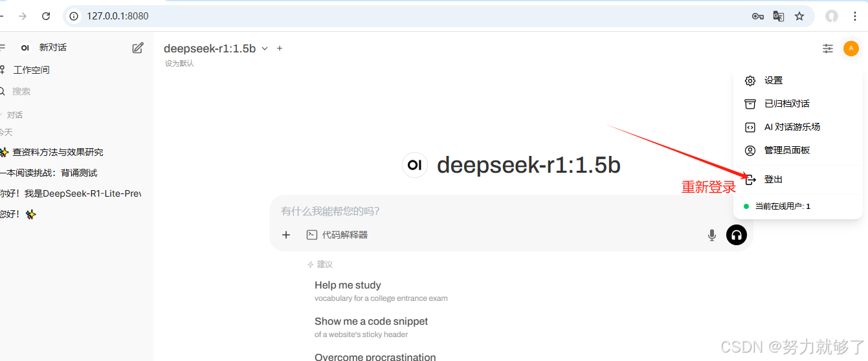The image size is (868, 361).
Task: Click the translate page icon
Action: coord(779,16)
